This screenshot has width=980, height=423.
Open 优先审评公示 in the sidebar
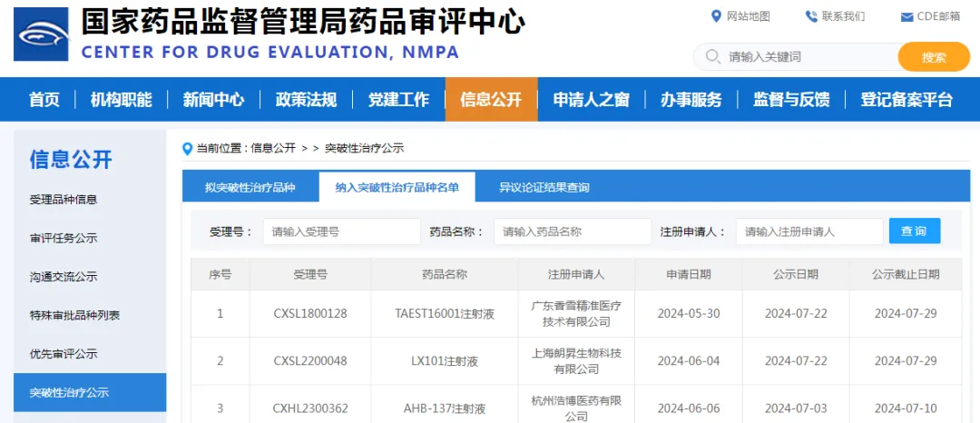[64, 354]
